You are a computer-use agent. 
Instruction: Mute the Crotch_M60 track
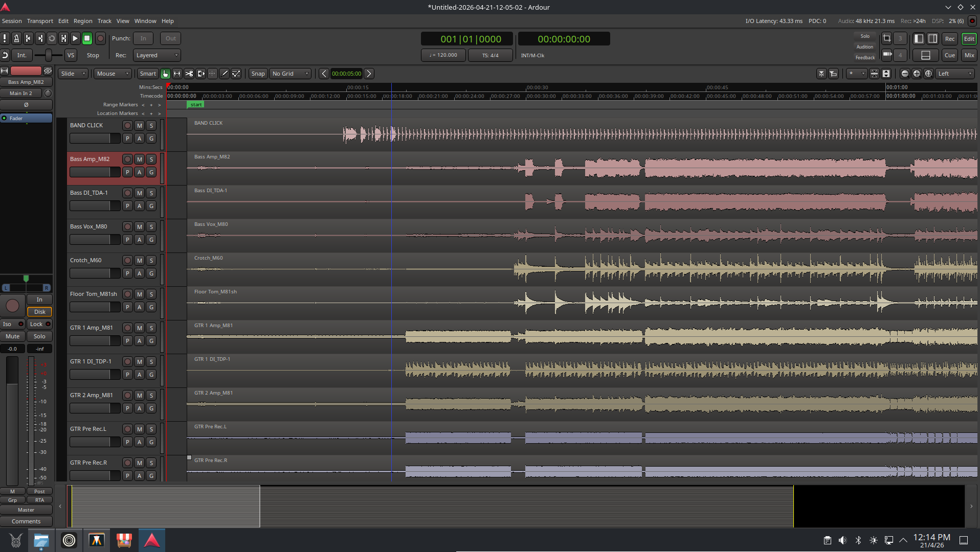point(139,261)
